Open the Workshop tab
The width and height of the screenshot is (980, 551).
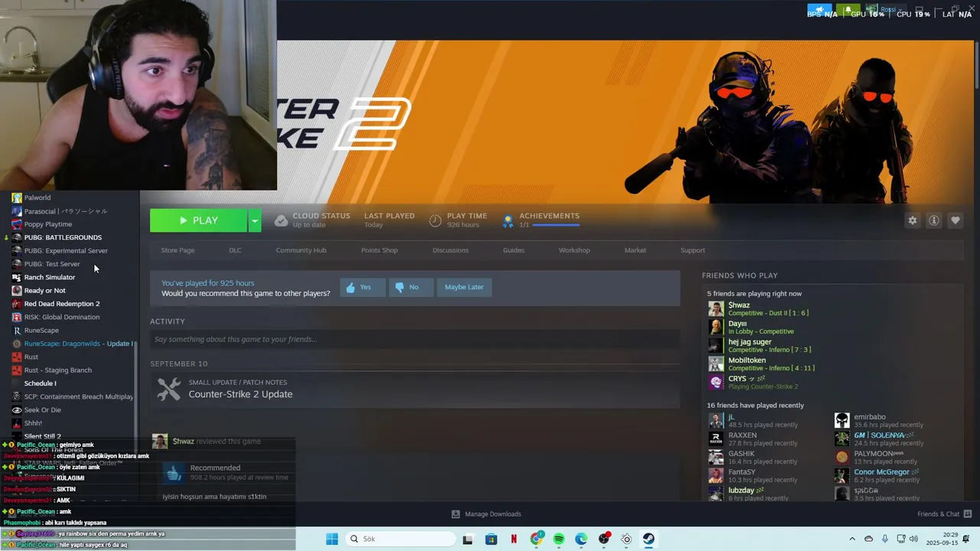pyautogui.click(x=574, y=250)
